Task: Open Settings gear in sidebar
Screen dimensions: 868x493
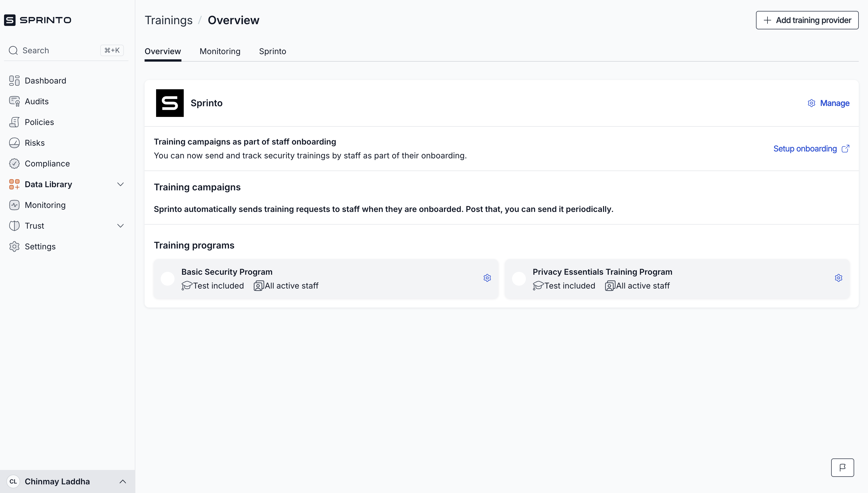Action: [14, 246]
